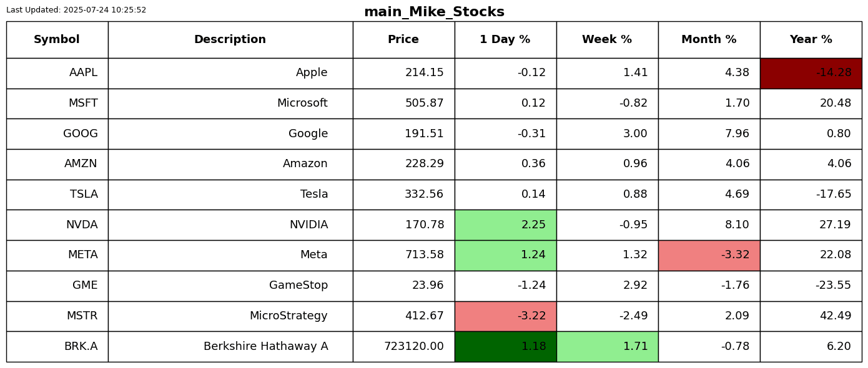868x368 pixels.
Task: Click the Symbol column header
Action: [x=57, y=40]
